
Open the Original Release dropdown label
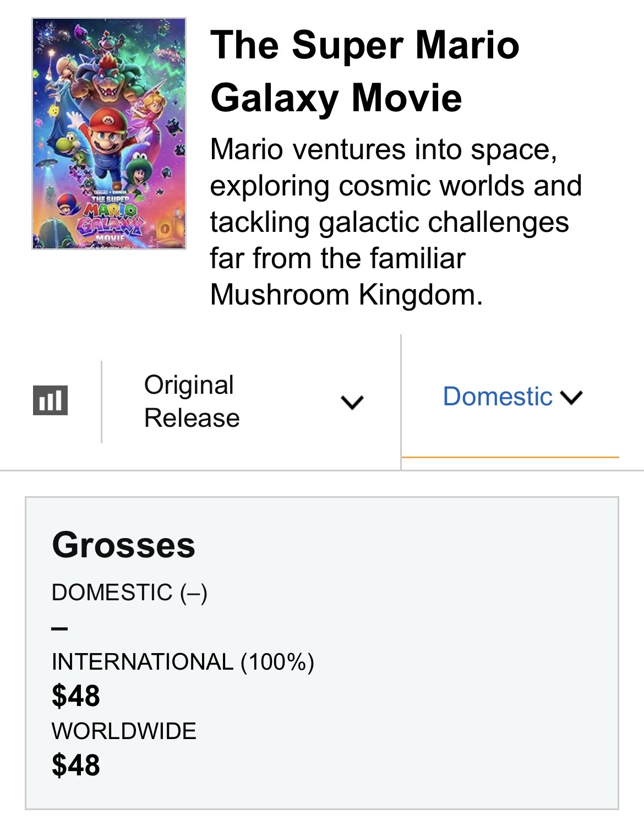click(192, 401)
